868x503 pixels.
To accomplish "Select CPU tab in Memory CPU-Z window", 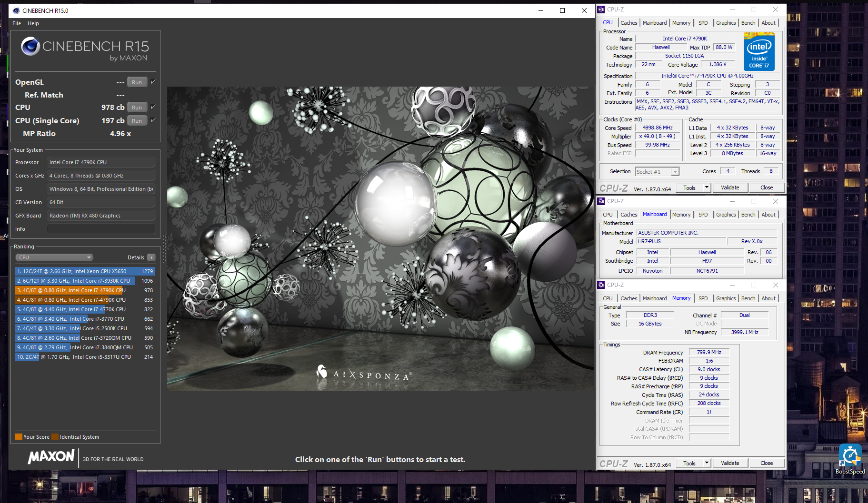I will point(608,298).
